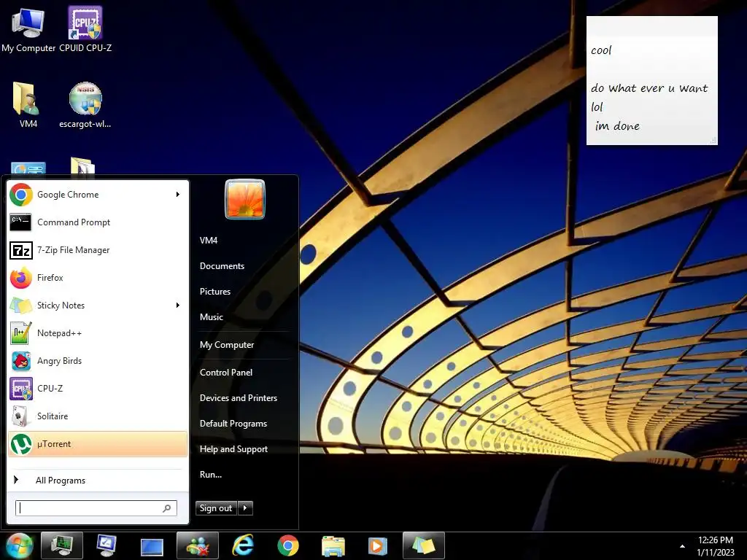Screen dimensions: 747x560
Task: Click 'do what ever u want' note text
Action: (x=649, y=88)
